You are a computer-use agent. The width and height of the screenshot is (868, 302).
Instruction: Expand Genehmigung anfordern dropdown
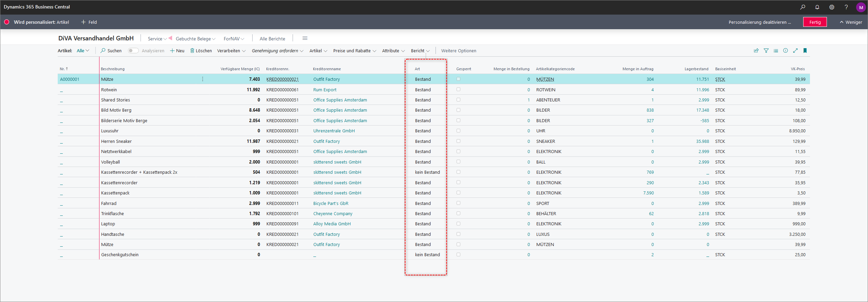[x=277, y=51]
